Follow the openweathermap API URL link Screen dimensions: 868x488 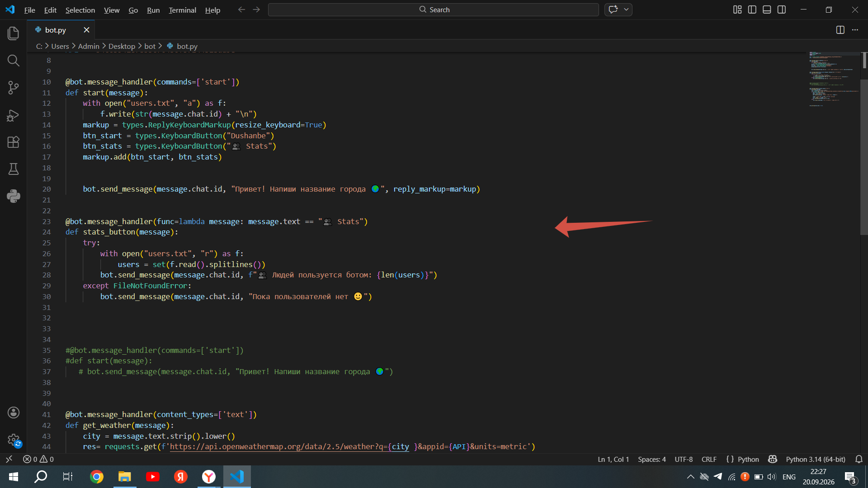[289, 446]
